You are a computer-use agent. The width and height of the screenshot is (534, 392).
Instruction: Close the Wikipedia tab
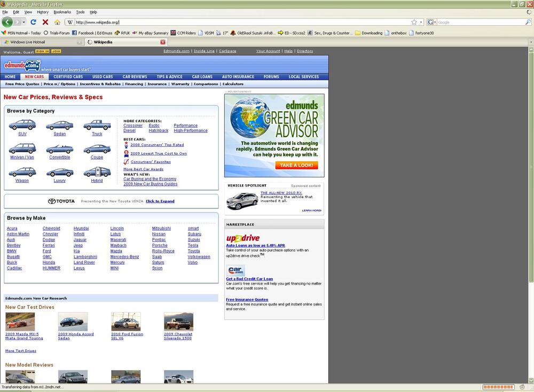pos(163,42)
